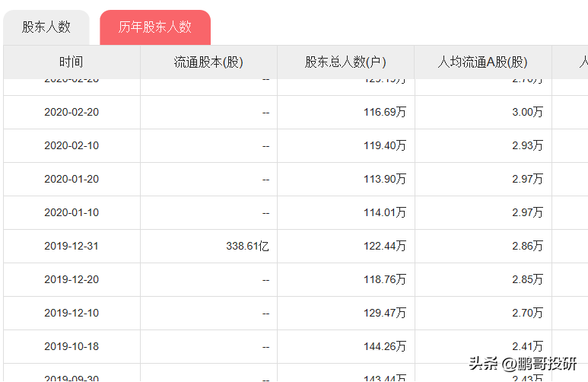The width and height of the screenshot is (588, 382).
Task: Select the 2019-10-18 date cell
Action: (x=72, y=347)
